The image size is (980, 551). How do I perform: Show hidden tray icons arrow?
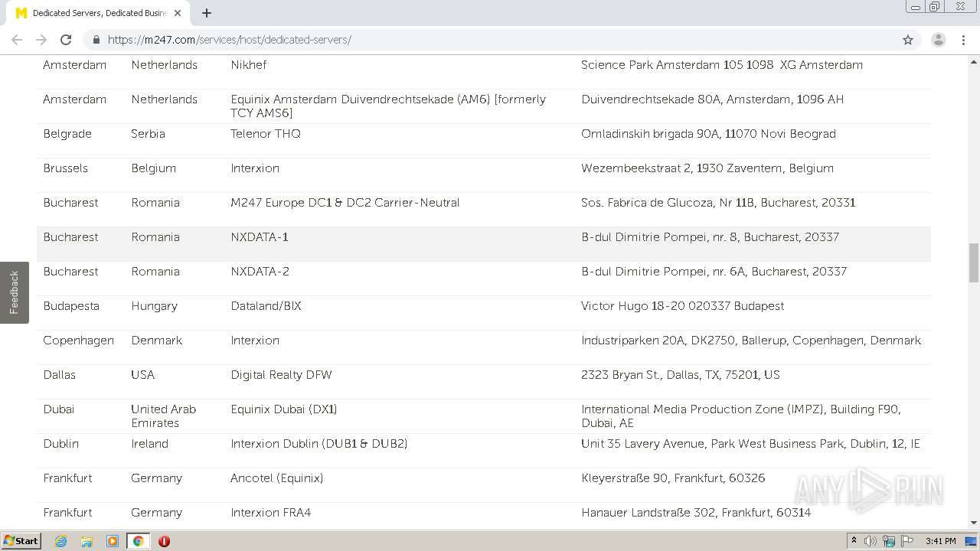[x=854, y=541]
